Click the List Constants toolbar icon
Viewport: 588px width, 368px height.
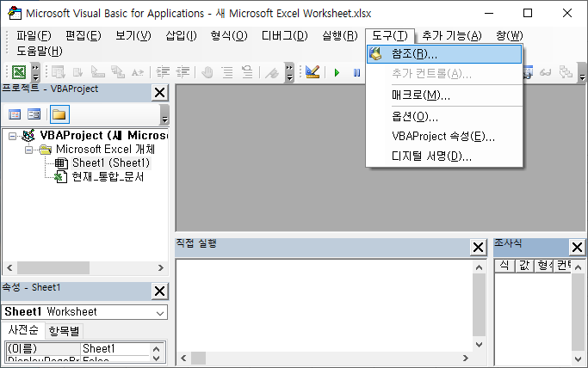[x=78, y=72]
